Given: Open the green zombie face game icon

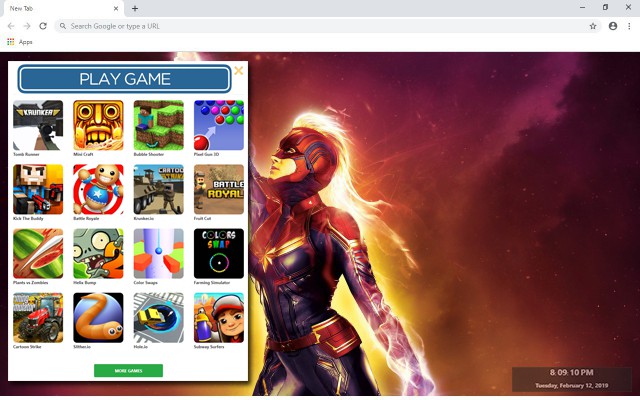Looking at the screenshot, I should [98, 253].
